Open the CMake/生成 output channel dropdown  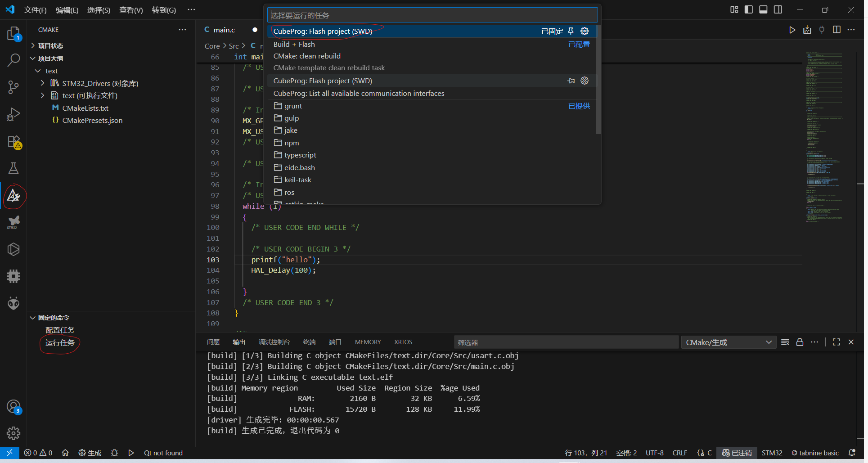728,342
